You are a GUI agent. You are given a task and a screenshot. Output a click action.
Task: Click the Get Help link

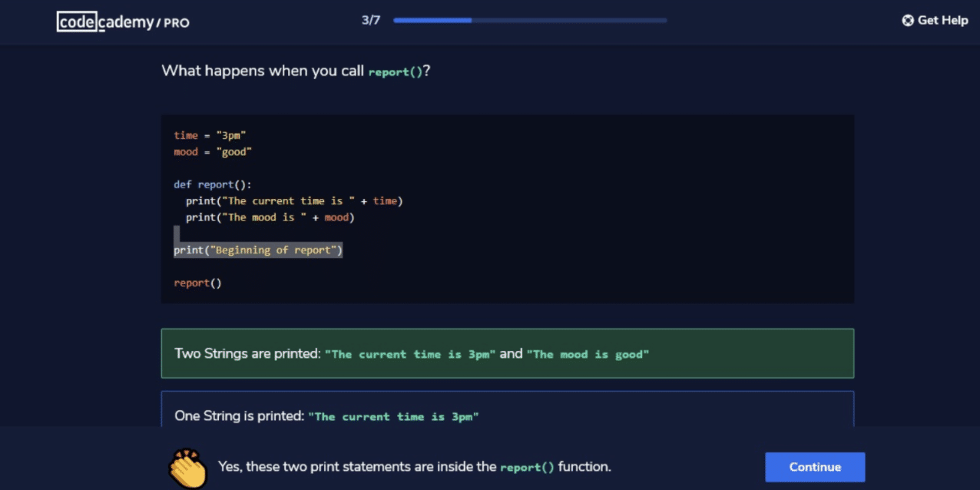(x=935, y=21)
